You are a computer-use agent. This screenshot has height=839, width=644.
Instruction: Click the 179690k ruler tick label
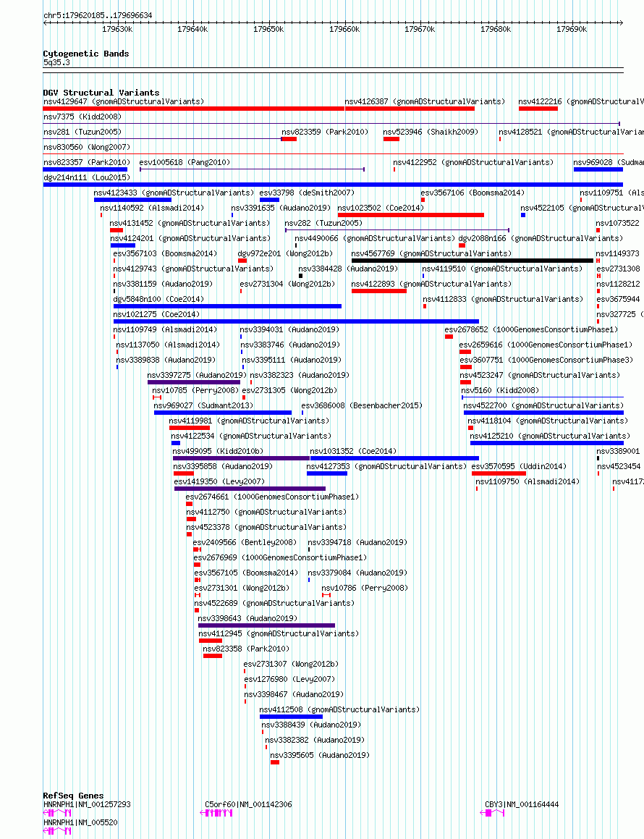(x=572, y=30)
